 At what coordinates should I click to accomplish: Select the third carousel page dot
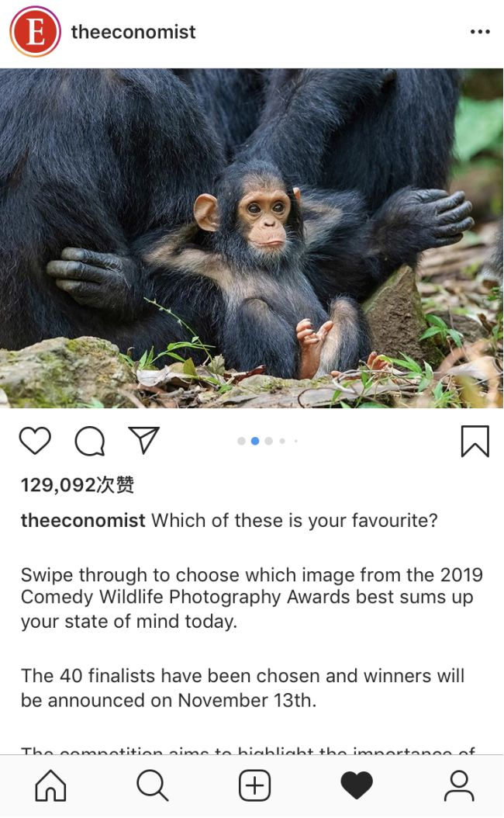point(268,441)
